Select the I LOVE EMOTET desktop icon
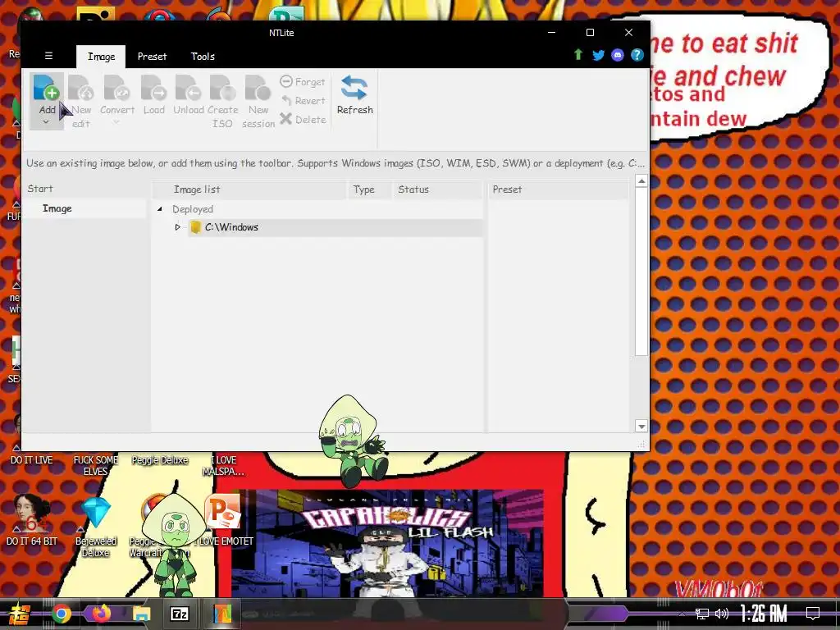The width and height of the screenshot is (840, 630). coord(224,521)
